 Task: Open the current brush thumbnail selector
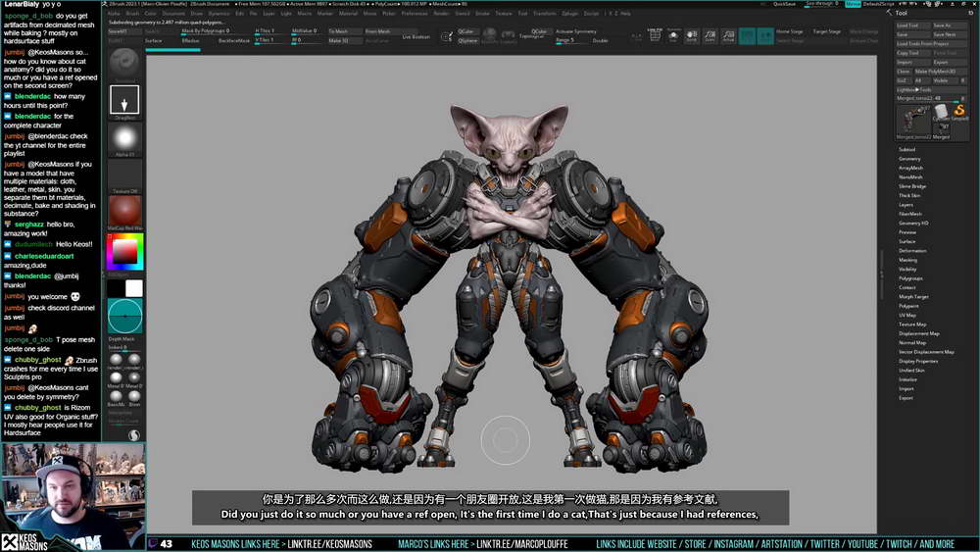pos(124,63)
